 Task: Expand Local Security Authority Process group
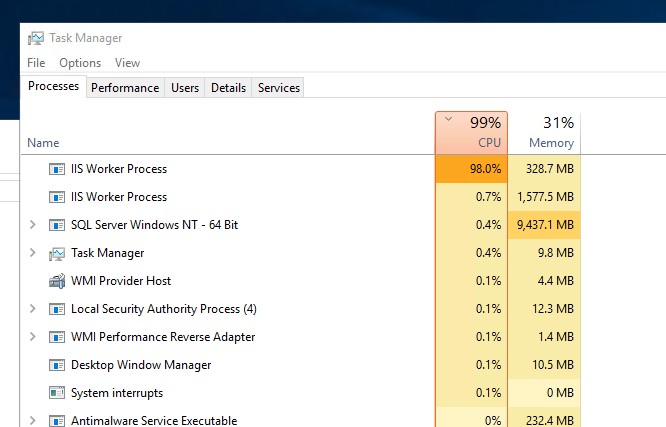click(33, 309)
